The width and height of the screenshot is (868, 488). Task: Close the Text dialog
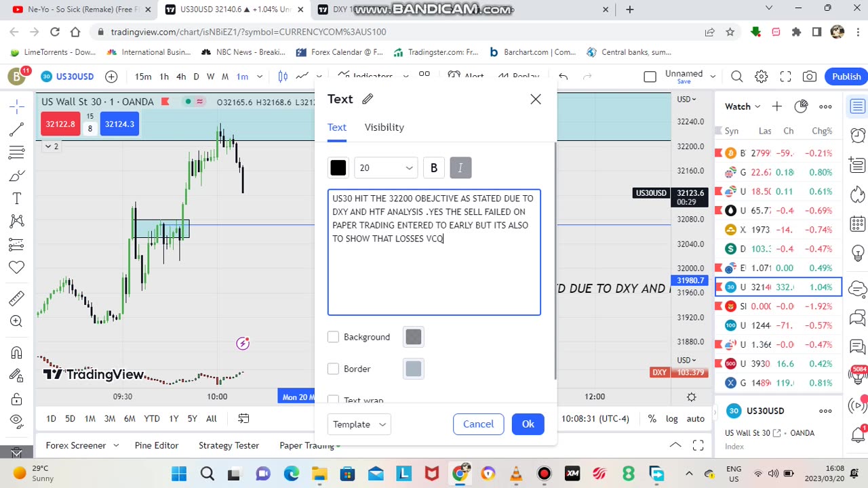pos(536,100)
